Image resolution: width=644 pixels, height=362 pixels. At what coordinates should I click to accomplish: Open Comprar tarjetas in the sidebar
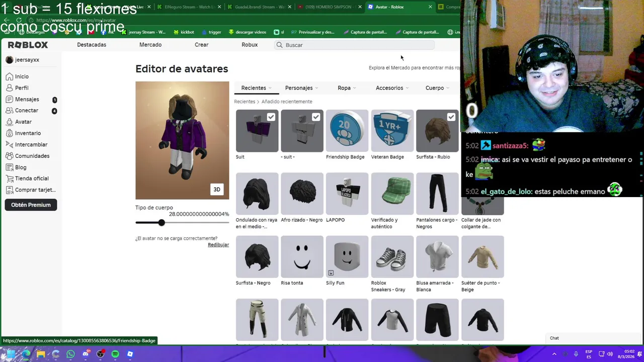pyautogui.click(x=31, y=190)
